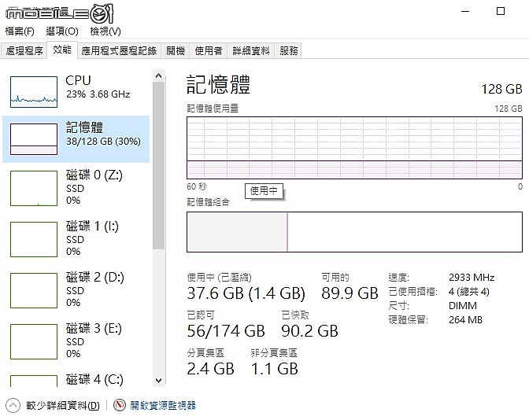Screen dimensions: 529x420
Task: Switch to the 處理程序 tab
Action: pyautogui.click(x=24, y=50)
